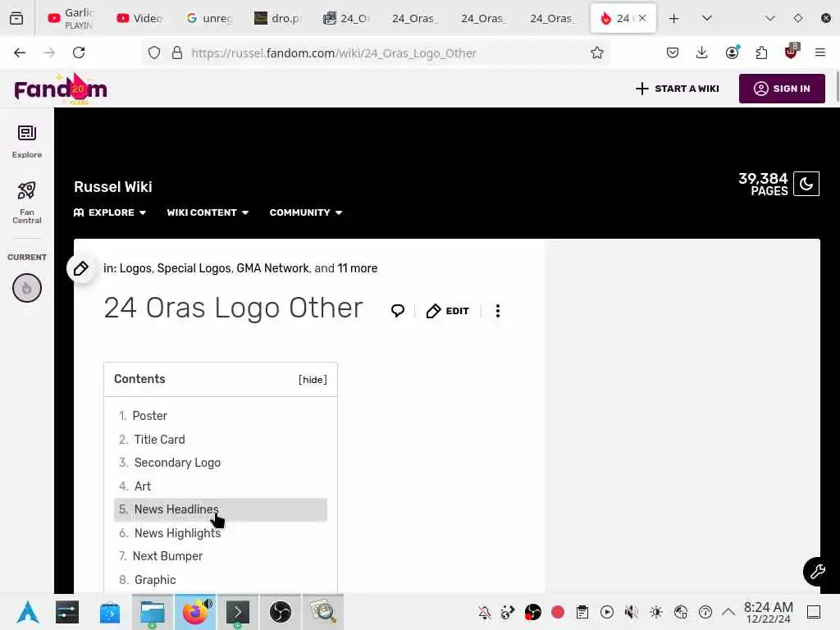Viewport: 840px width, 630px height.
Task: Toggle dark theme moon button
Action: point(806,185)
